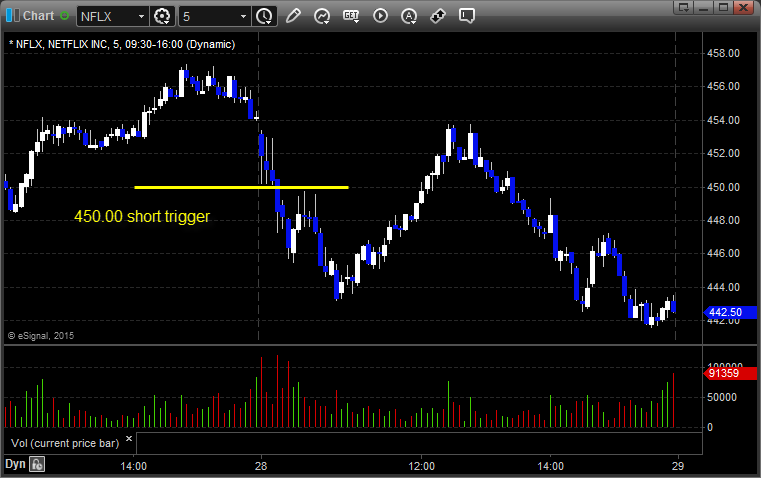
Task: Click the green data status circle
Action: point(64,16)
